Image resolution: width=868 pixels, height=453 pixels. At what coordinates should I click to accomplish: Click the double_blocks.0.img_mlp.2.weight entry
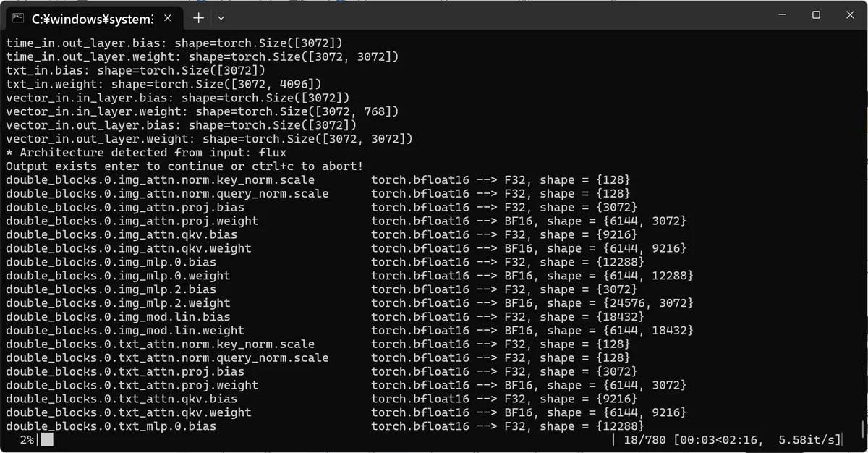tap(118, 303)
